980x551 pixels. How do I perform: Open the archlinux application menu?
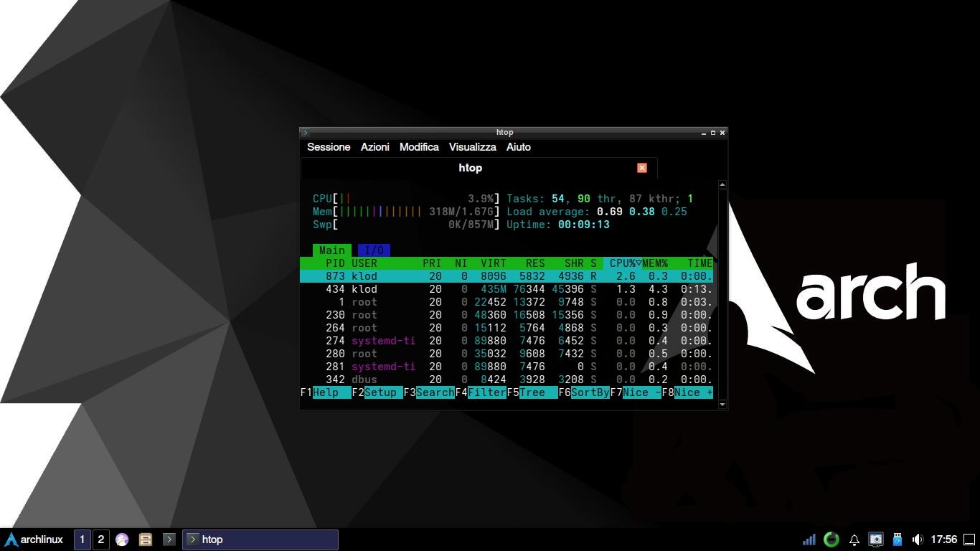(34, 540)
